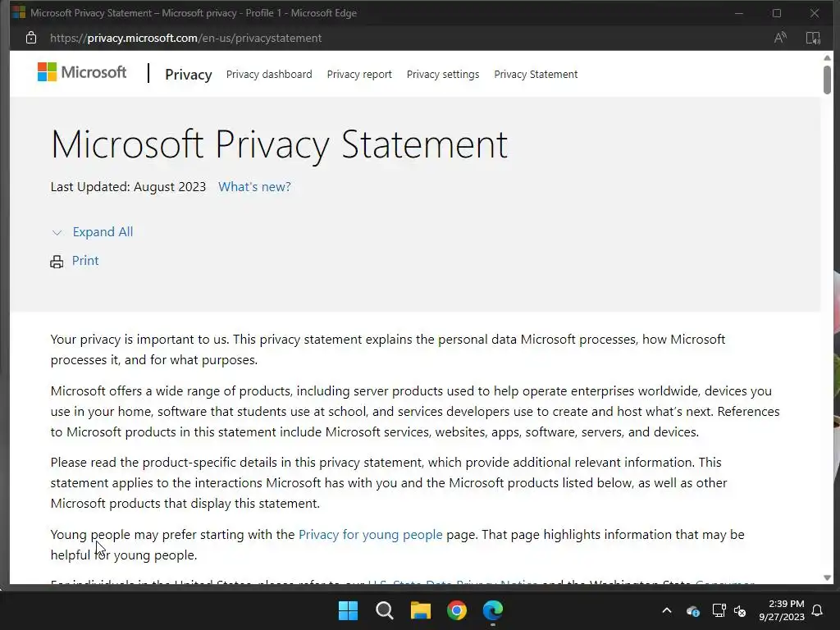Click the printer icon next to Print
The image size is (840, 630).
[57, 262]
